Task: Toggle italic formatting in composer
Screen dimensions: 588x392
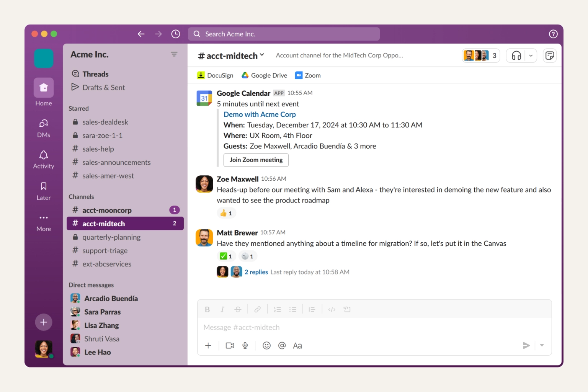Action: point(222,309)
